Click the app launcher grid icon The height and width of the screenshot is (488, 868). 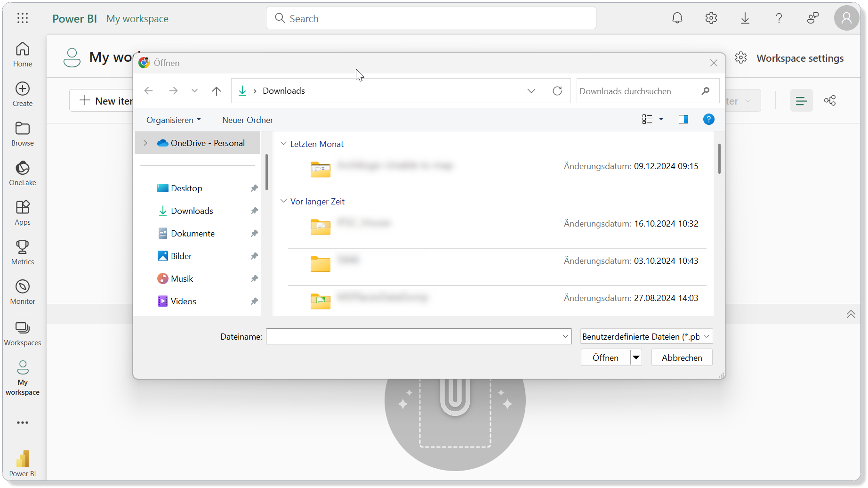pyautogui.click(x=23, y=18)
